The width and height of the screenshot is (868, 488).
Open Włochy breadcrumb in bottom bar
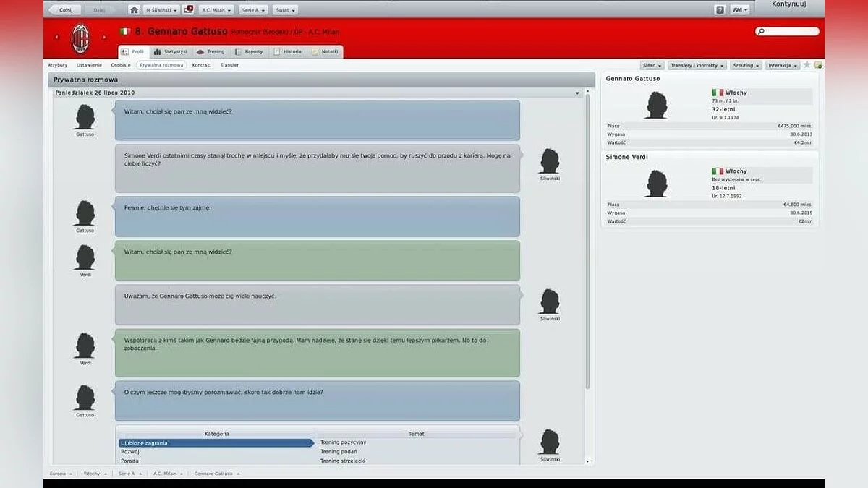pyautogui.click(x=95, y=474)
